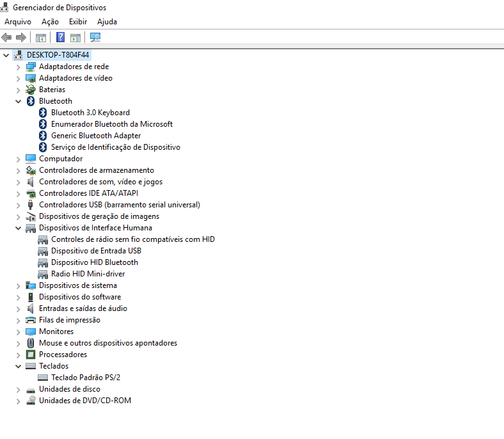The width and height of the screenshot is (504, 439).
Task: Select Dispositivo de Entrada USB
Action: point(96,251)
